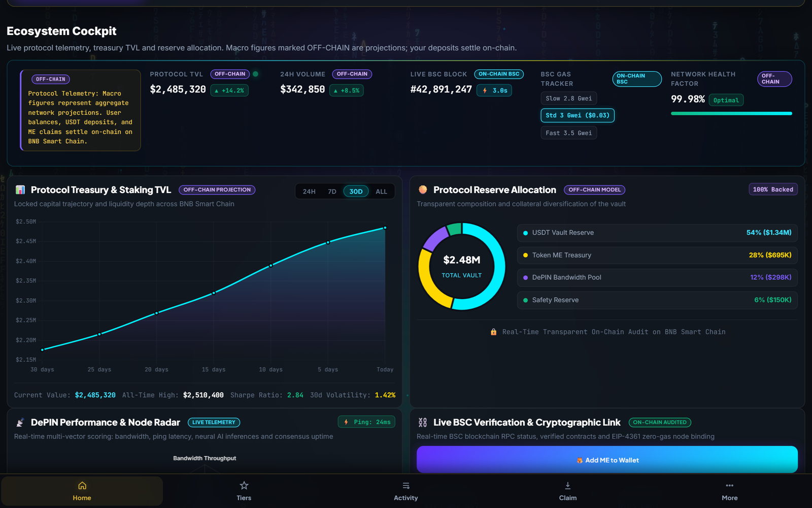The width and height of the screenshot is (812, 508).
Task: Select the 24H chart range
Action: pyautogui.click(x=309, y=192)
